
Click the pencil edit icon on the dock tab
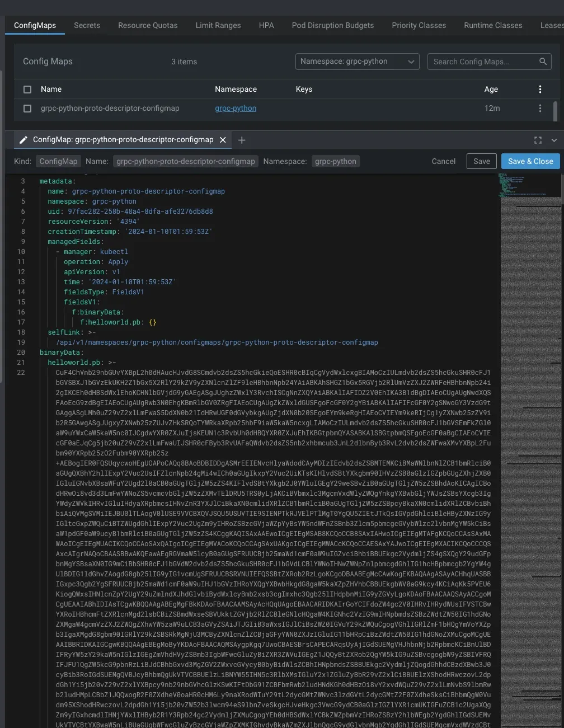23,140
